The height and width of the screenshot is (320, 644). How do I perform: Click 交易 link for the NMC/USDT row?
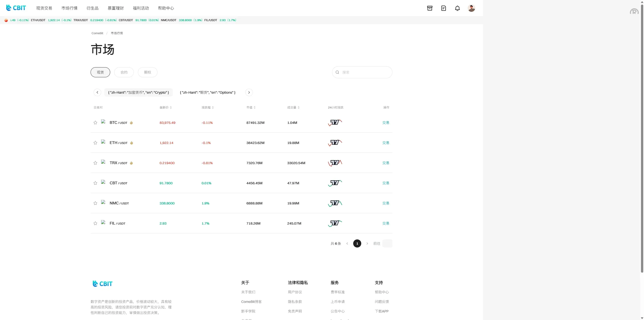(x=386, y=203)
